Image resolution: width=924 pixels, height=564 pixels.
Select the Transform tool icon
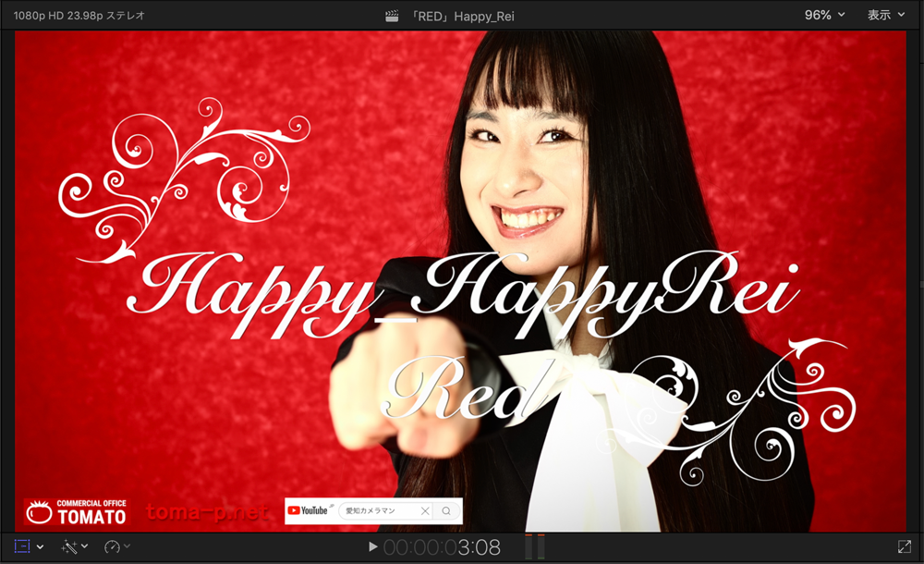pyautogui.click(x=22, y=546)
